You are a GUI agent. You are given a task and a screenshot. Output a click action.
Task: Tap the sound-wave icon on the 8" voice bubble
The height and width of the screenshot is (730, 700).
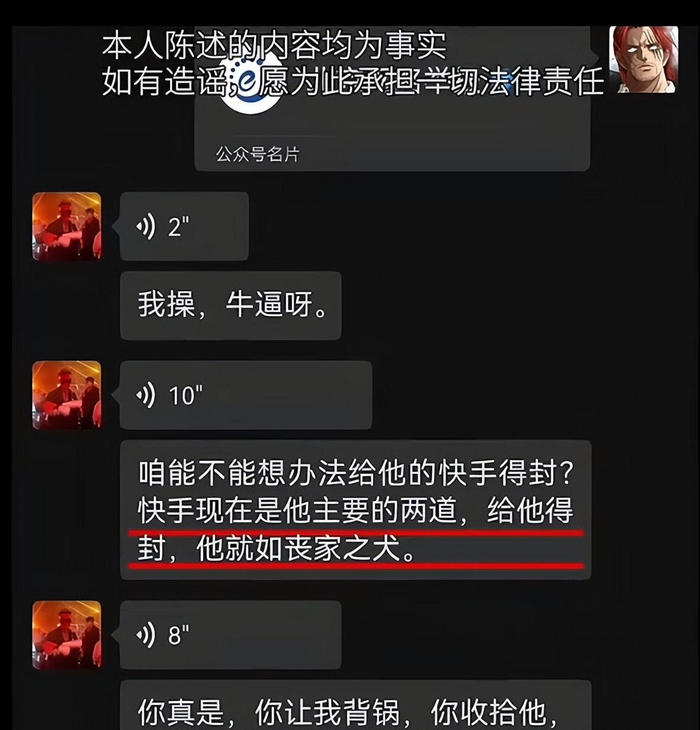tap(146, 635)
